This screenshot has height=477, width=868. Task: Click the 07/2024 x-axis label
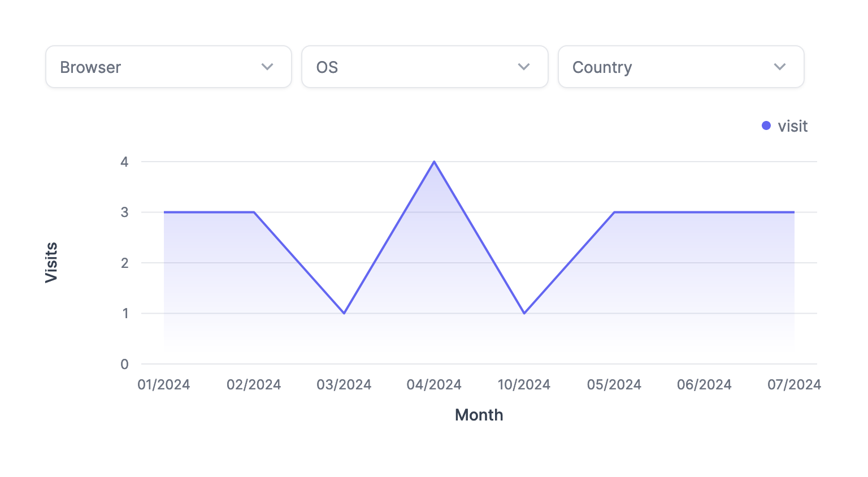[x=794, y=385]
